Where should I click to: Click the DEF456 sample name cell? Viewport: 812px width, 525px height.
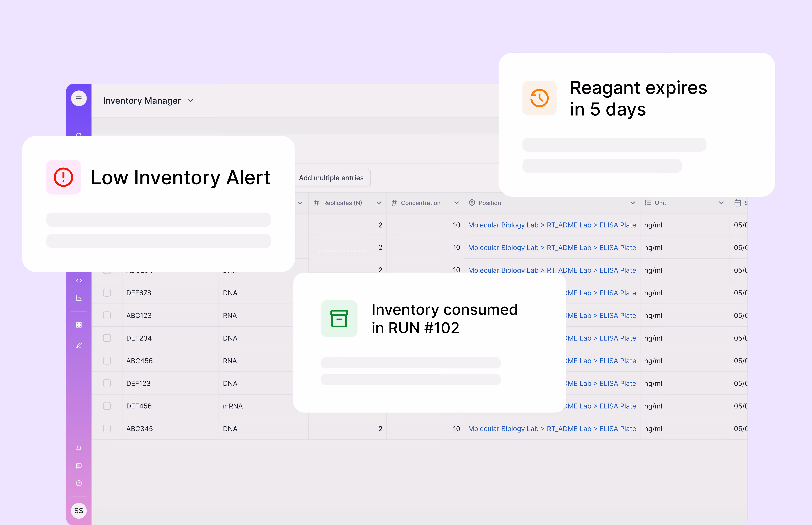tap(139, 406)
